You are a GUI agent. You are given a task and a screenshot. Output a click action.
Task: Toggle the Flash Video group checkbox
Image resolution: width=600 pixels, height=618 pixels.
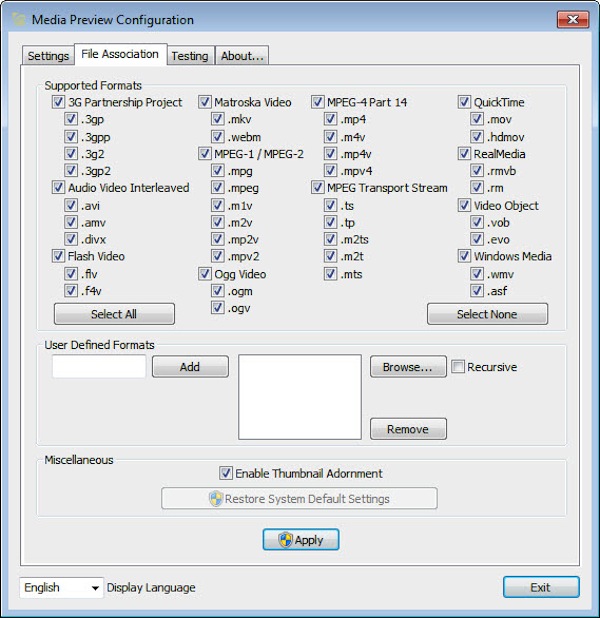[x=58, y=256]
